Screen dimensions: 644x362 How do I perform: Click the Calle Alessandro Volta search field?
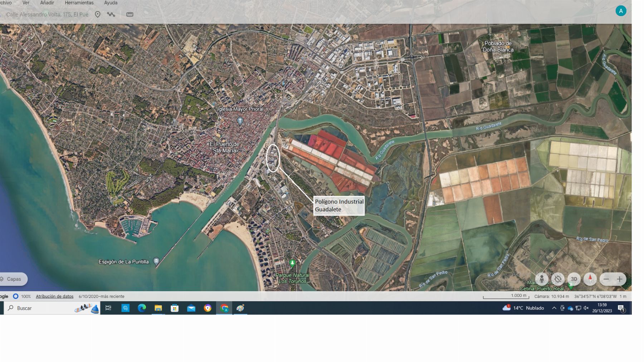(47, 14)
